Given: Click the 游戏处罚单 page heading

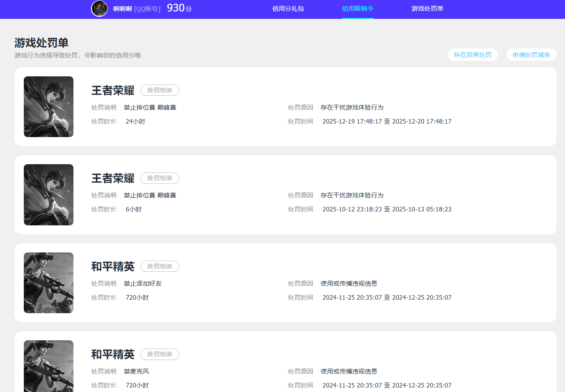Looking at the screenshot, I should (x=41, y=42).
